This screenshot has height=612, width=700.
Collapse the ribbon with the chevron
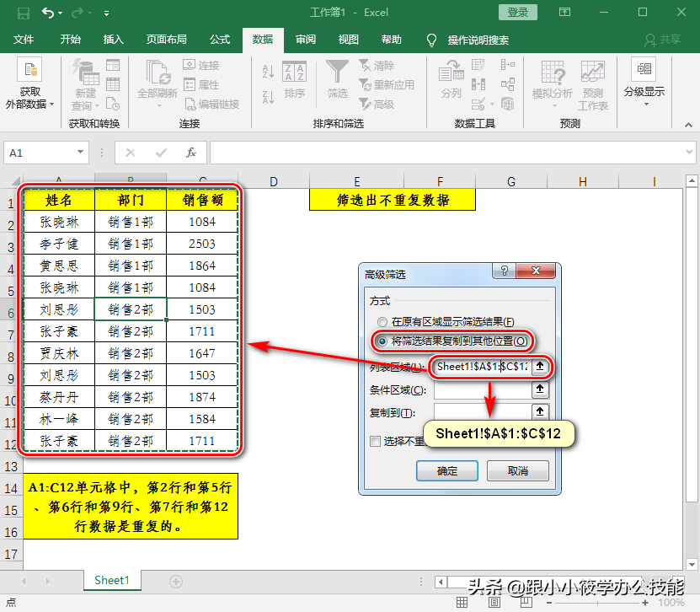[688, 125]
